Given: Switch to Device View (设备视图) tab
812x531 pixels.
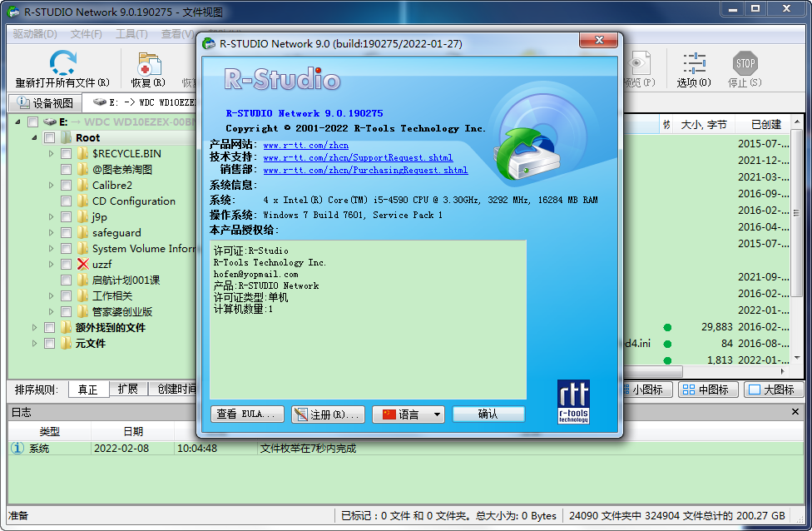Looking at the screenshot, I should (46, 102).
